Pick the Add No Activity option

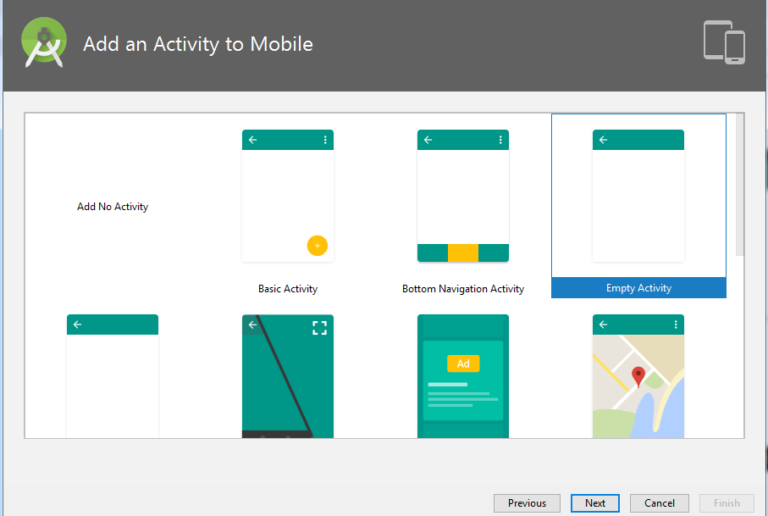(113, 207)
